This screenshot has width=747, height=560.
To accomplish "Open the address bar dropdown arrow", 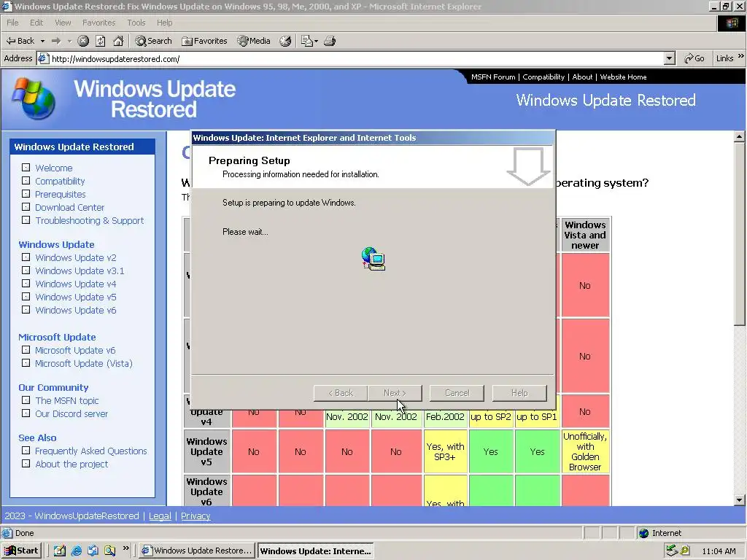I will [670, 58].
